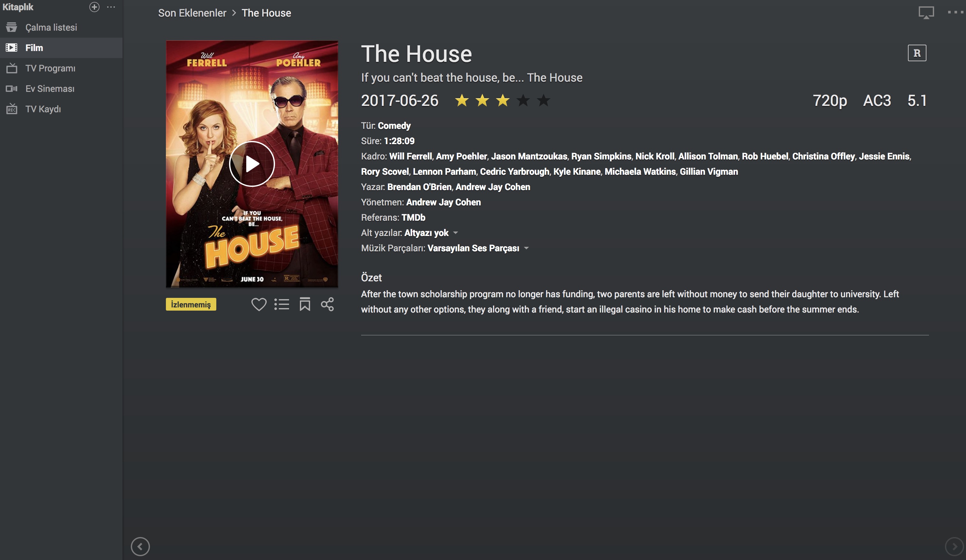This screenshot has height=560, width=966.
Task: Set rating to five stars
Action: [544, 100]
